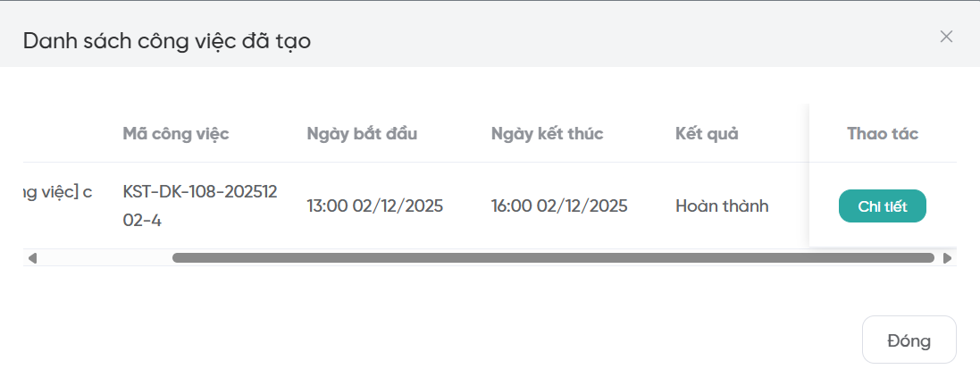Image resolution: width=980 pixels, height=386 pixels.
Task: Select the Kết quả column header
Action: tap(707, 134)
